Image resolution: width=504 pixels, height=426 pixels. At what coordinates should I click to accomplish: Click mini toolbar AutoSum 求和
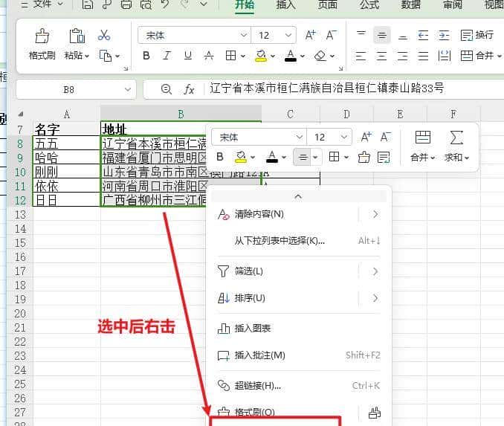[x=456, y=146]
